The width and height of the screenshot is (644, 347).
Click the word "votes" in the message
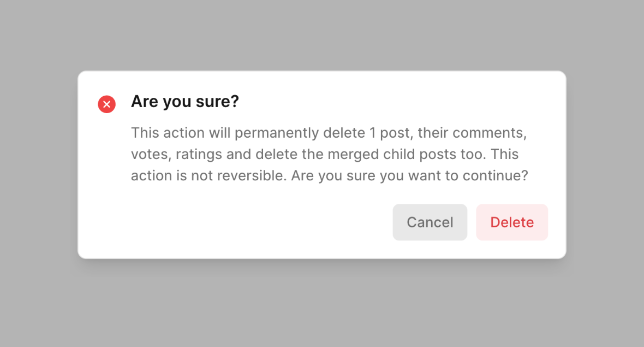[150, 155]
